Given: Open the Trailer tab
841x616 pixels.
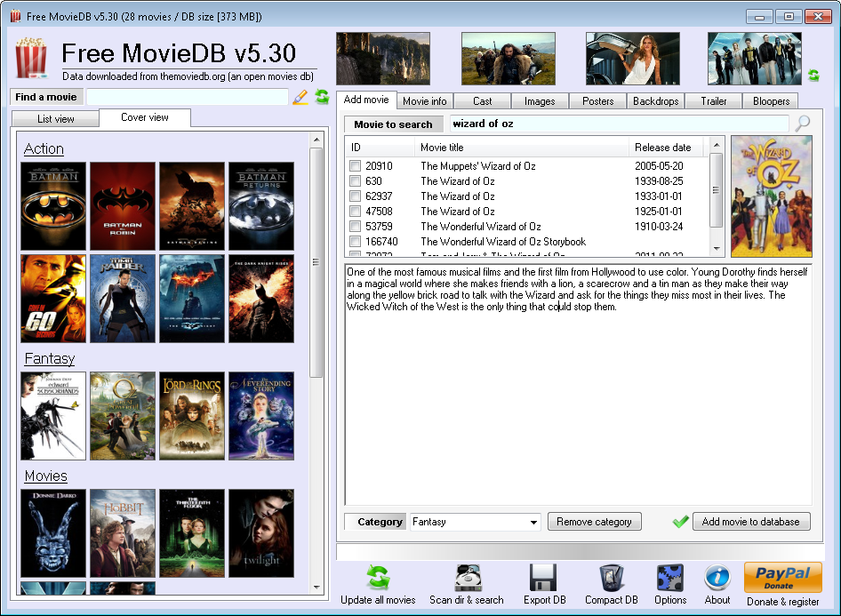Looking at the screenshot, I should click(x=714, y=101).
